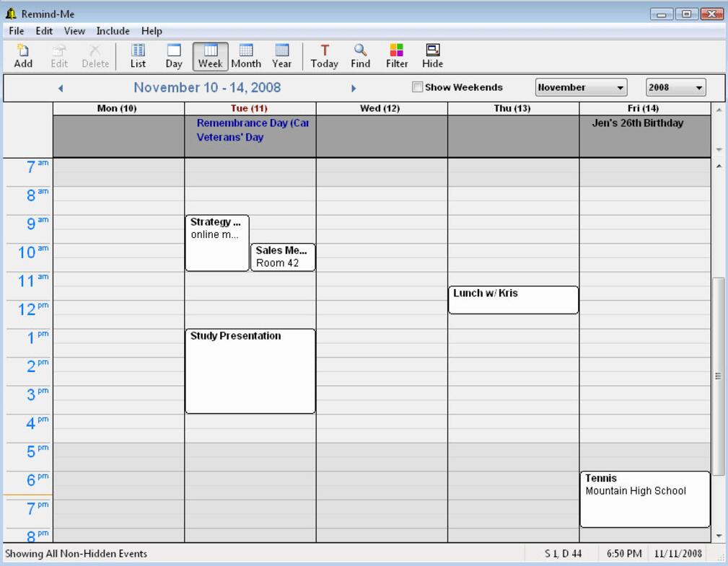Select the Lunch w/ Kris event
Viewport: 728px width, 566px height.
[513, 300]
